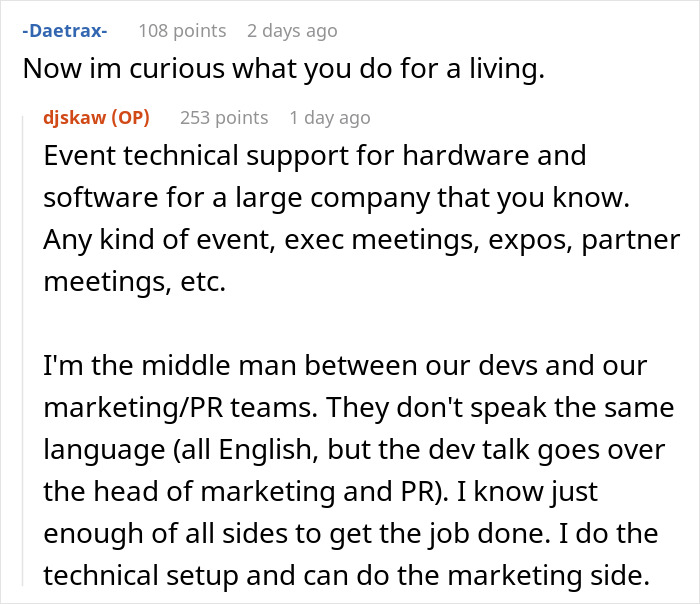The height and width of the screenshot is (604, 700).
Task: Click the line 'meetings, etc.'
Action: click(134, 282)
